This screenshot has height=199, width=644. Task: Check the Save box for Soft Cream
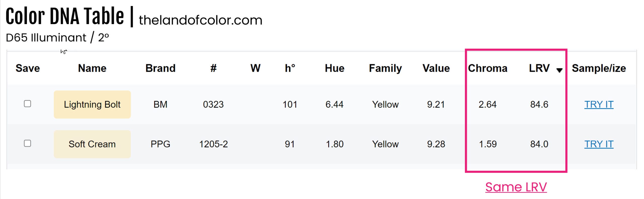coord(27,143)
